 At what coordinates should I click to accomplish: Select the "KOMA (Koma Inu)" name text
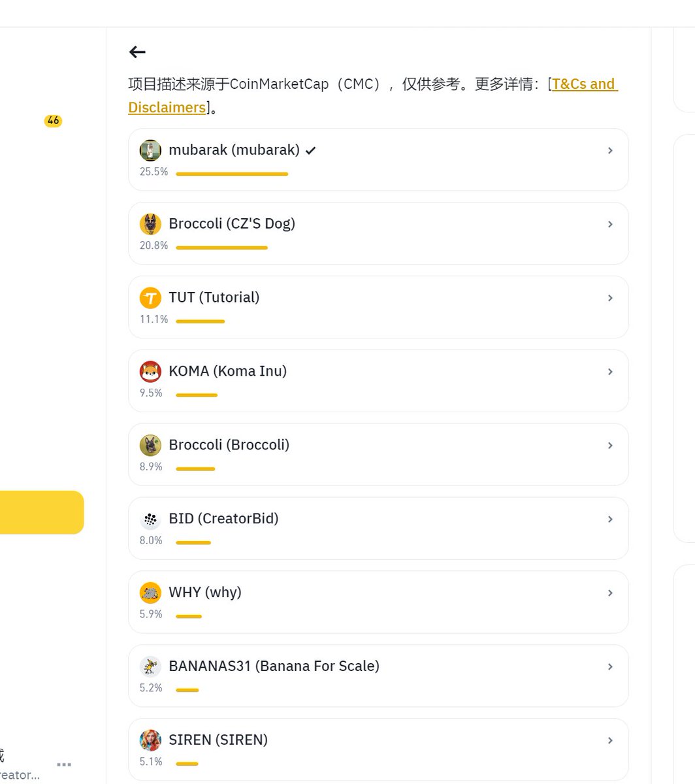tap(228, 372)
